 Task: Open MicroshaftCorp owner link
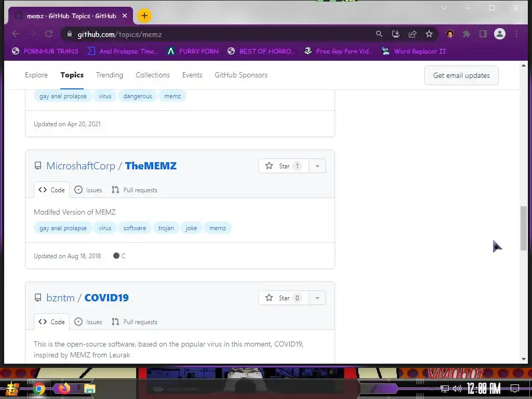81,166
